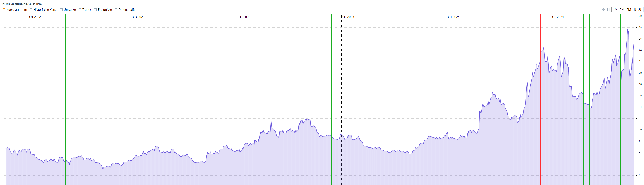
Task: Select the Ereignisse tab
Action: tap(103, 10)
